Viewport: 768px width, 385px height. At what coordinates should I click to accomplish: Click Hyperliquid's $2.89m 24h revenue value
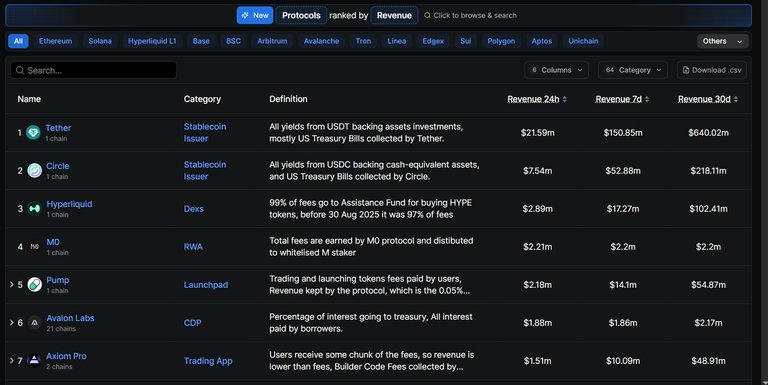(x=537, y=209)
